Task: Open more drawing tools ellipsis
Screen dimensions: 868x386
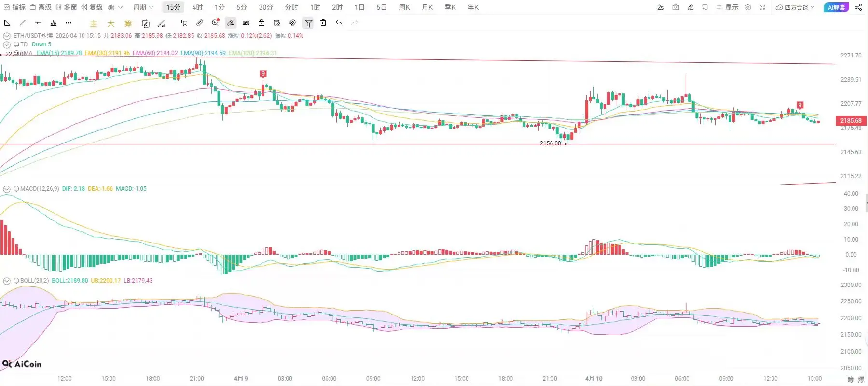Action: coord(69,23)
